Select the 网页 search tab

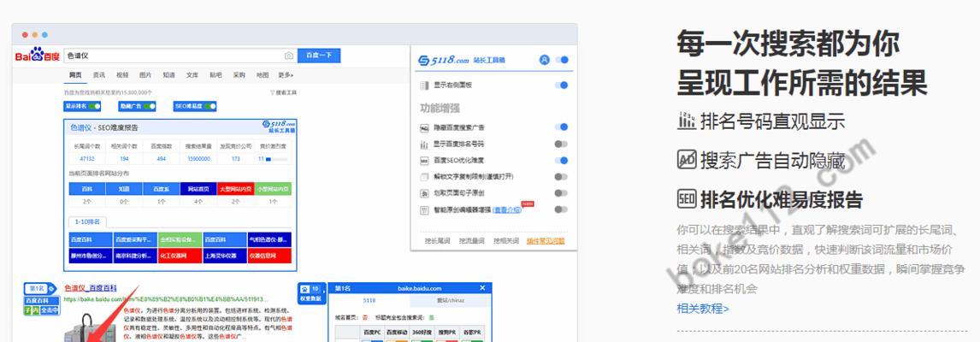pos(75,75)
